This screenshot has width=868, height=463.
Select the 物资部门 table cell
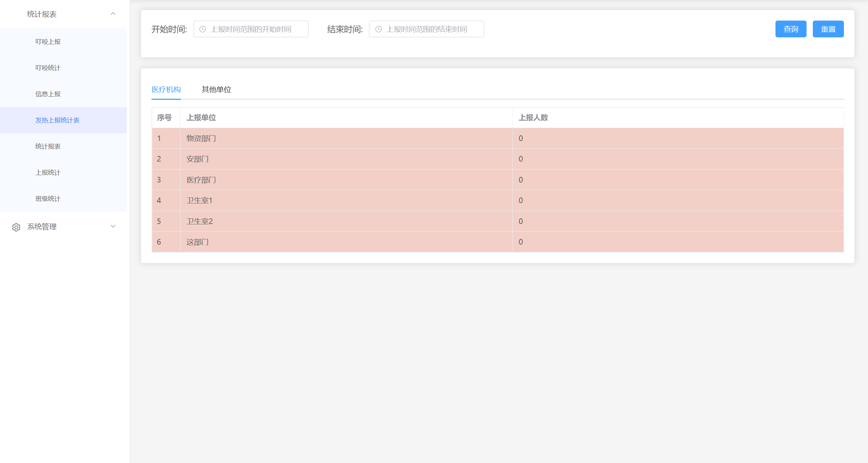tap(346, 139)
